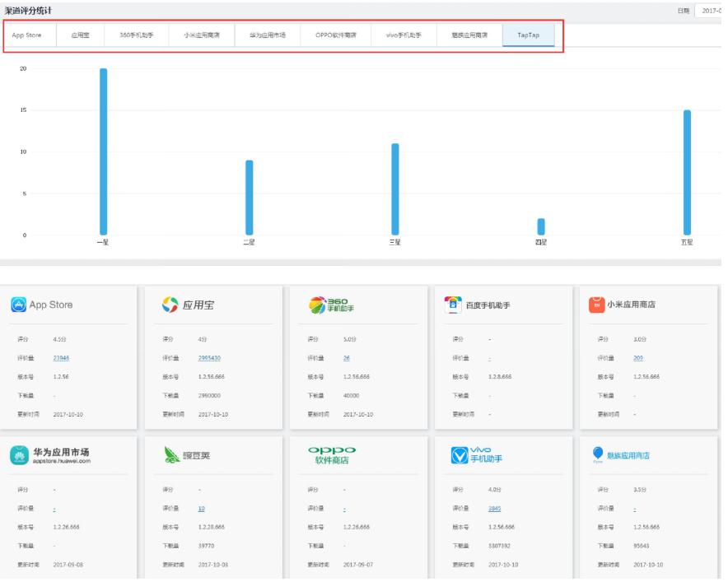The image size is (728, 582).
Task: Switch to the App Store tab
Action: click(27, 35)
